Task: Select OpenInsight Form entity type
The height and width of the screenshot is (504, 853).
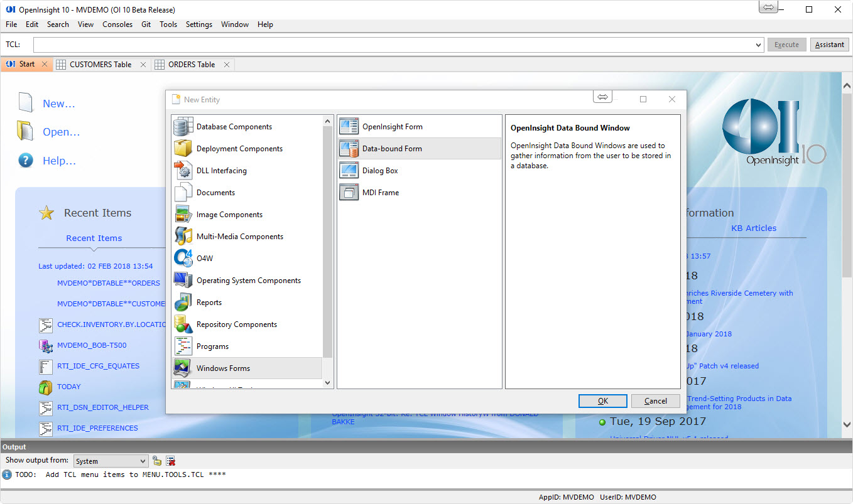Action: tap(419, 127)
